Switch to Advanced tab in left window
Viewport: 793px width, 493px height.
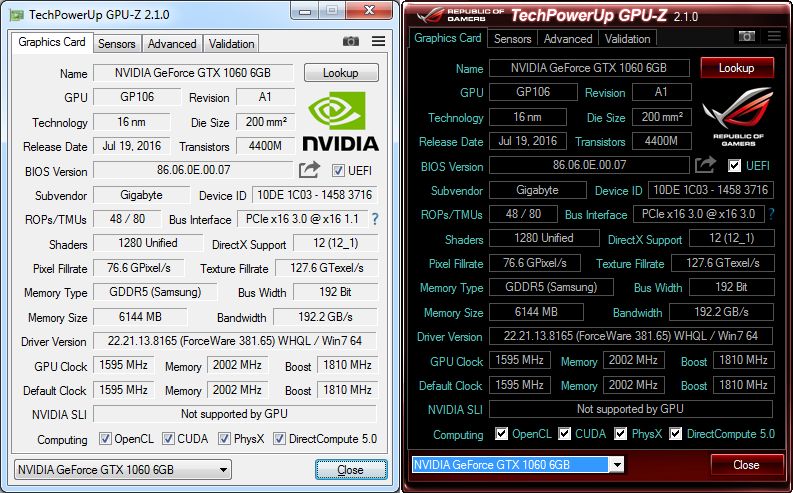[172, 44]
